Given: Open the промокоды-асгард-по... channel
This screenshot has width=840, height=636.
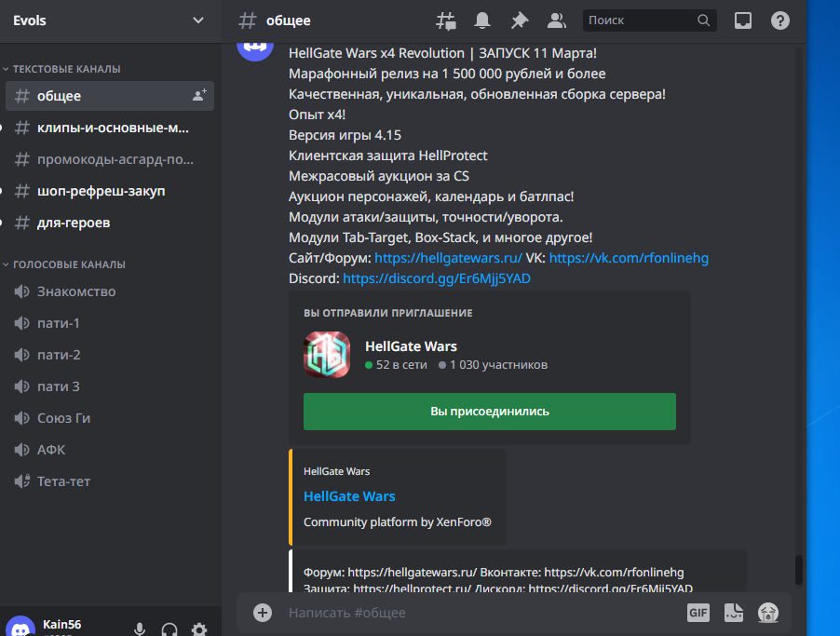Looking at the screenshot, I should pos(109,159).
